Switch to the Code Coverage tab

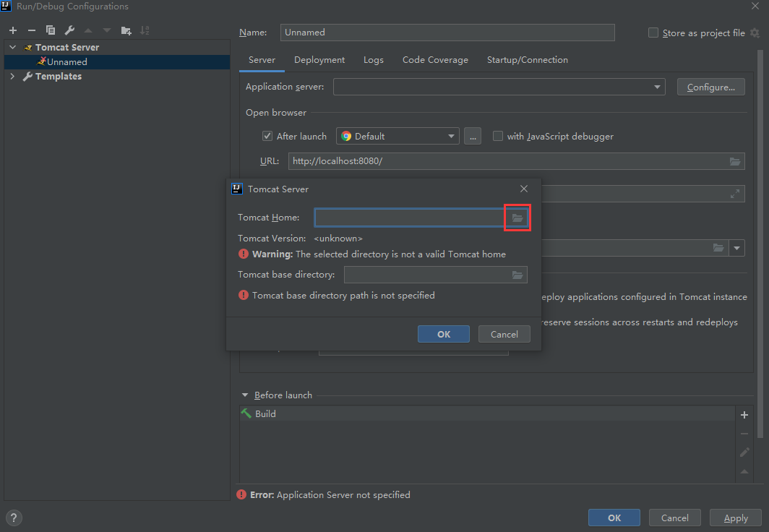point(435,60)
